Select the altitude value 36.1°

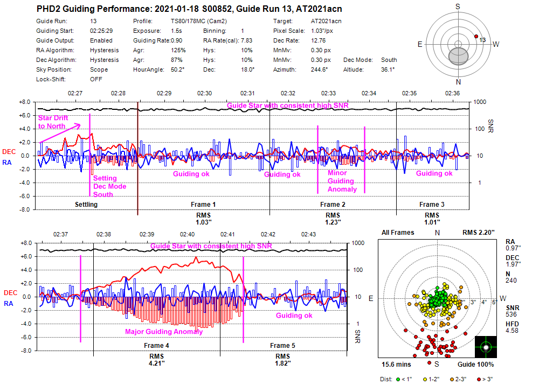tap(388, 69)
